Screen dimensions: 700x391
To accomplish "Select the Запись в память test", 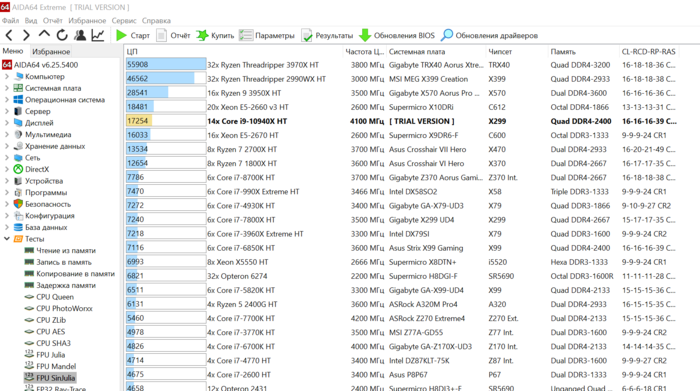I will point(63,262).
